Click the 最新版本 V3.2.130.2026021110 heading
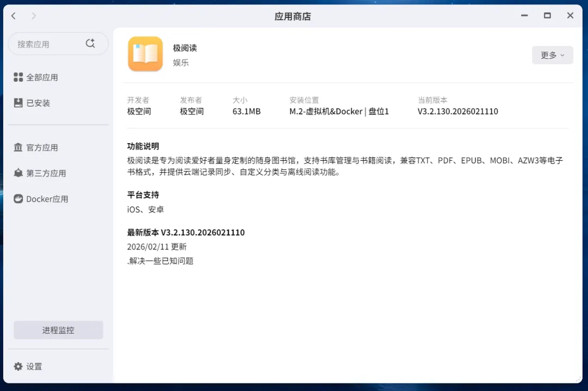The height and width of the screenshot is (391, 588). click(186, 233)
